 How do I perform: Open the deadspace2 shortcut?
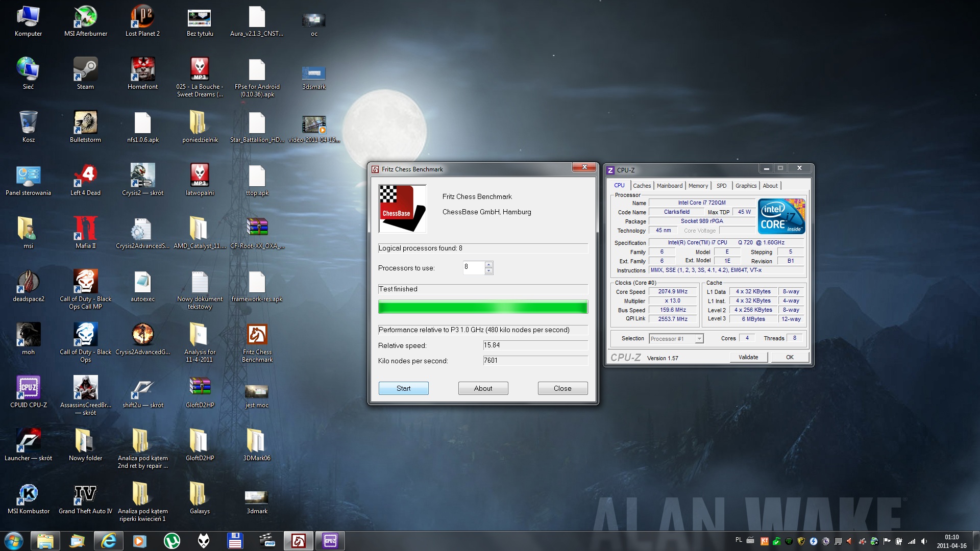[29, 287]
